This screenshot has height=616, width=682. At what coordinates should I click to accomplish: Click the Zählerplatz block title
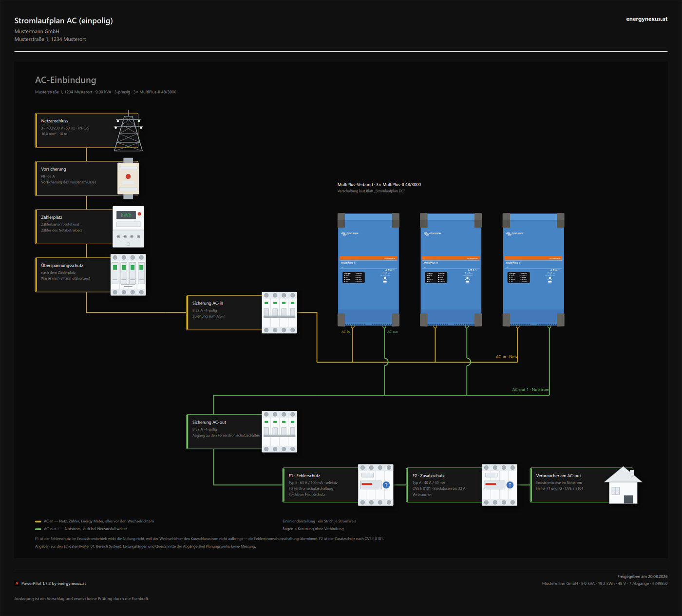tap(52, 217)
